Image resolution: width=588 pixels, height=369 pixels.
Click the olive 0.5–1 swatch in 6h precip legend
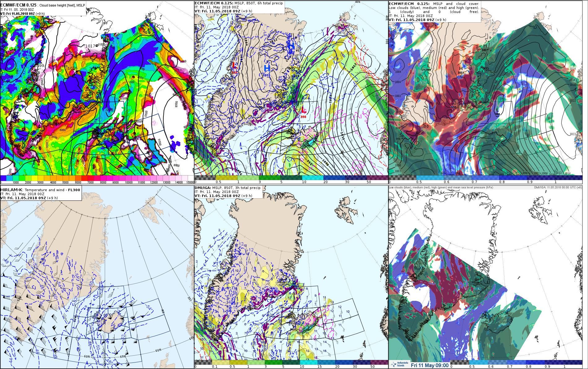click(227, 178)
